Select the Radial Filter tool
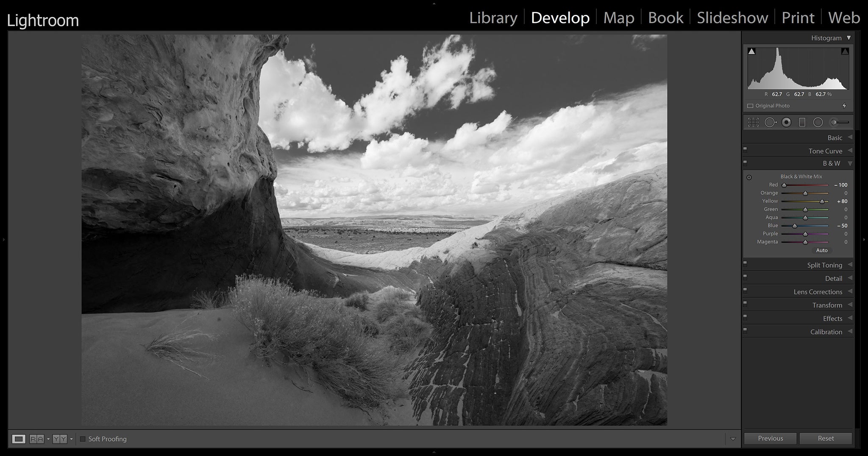 coord(818,122)
